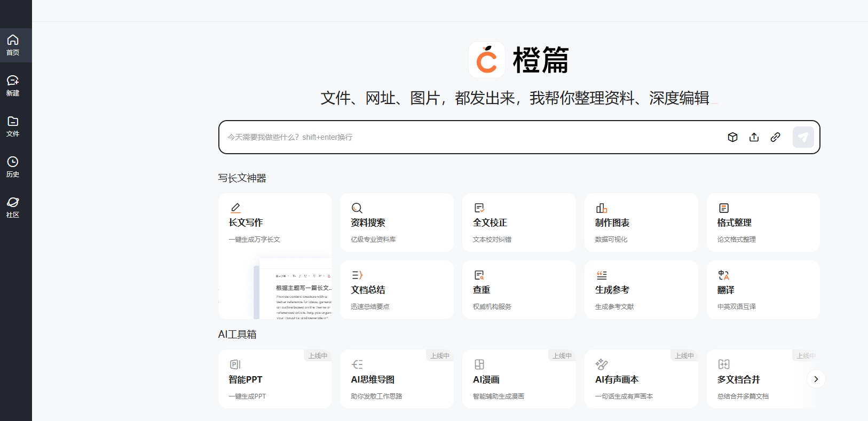Click the 查重 icon
The height and width of the screenshot is (421, 868).
[x=479, y=275]
